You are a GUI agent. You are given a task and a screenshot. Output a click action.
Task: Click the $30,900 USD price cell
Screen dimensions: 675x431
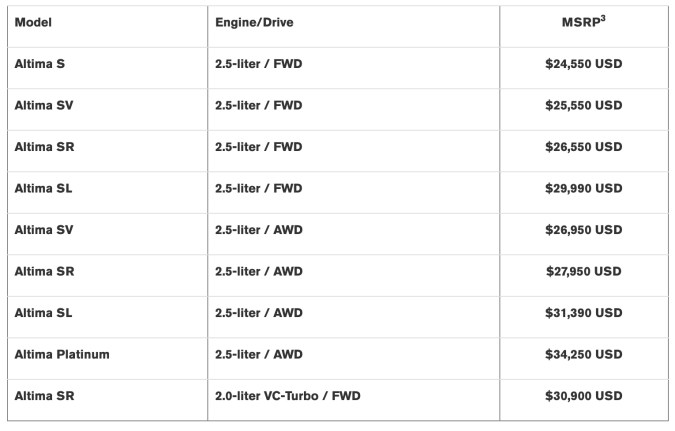583,396
